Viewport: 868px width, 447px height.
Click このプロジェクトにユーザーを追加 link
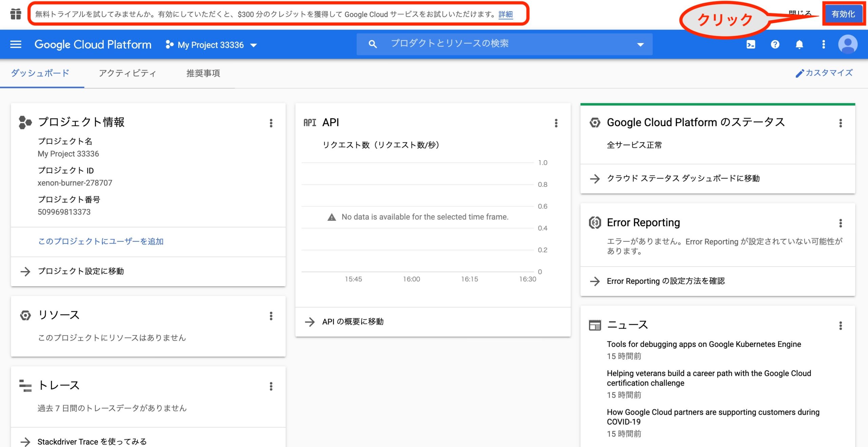(101, 241)
